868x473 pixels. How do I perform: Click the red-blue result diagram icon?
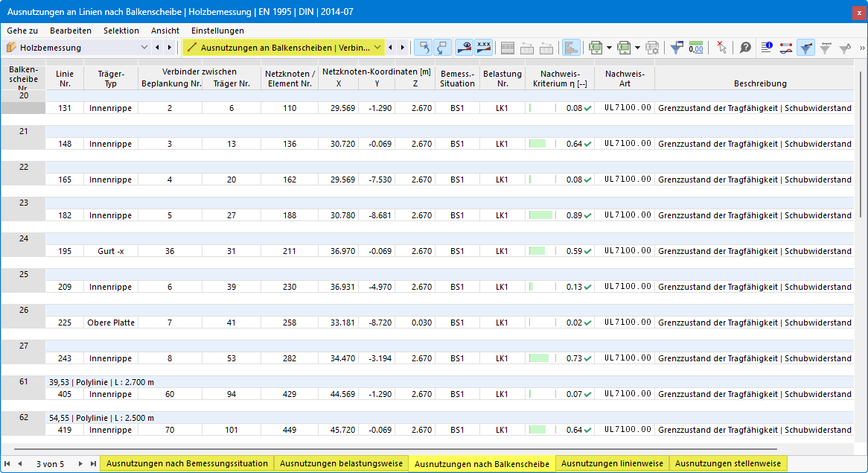786,48
